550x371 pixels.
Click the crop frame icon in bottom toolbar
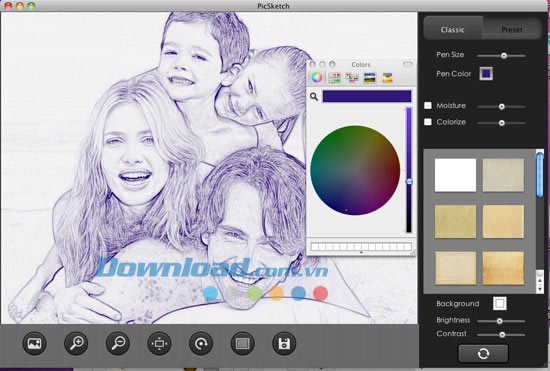[x=242, y=343]
